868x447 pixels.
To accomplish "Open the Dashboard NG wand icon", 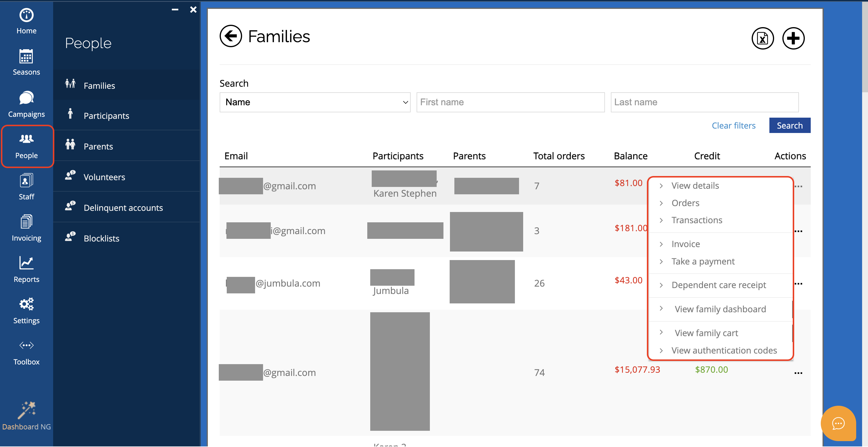I will coord(26,410).
